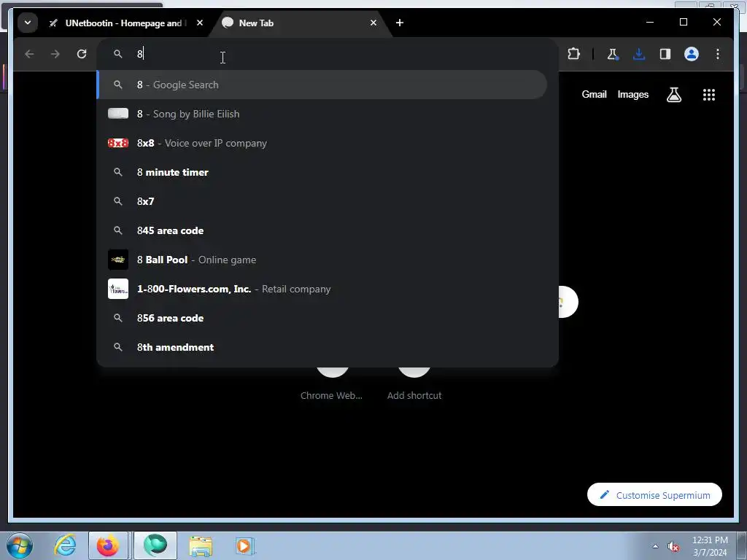Click inside the address bar text field
This screenshot has width=747, height=560.
pyautogui.click(x=328, y=54)
